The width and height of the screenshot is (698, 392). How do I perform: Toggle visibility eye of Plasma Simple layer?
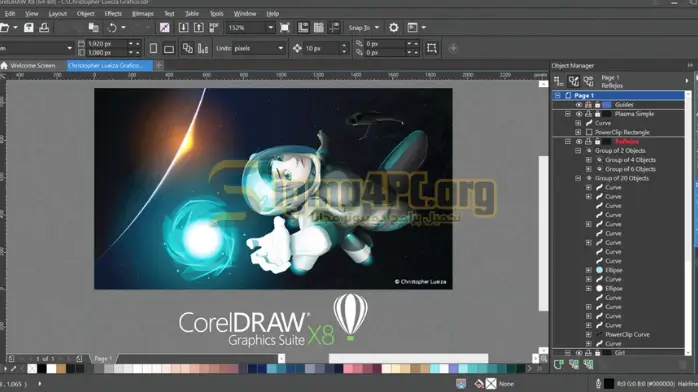coord(579,114)
